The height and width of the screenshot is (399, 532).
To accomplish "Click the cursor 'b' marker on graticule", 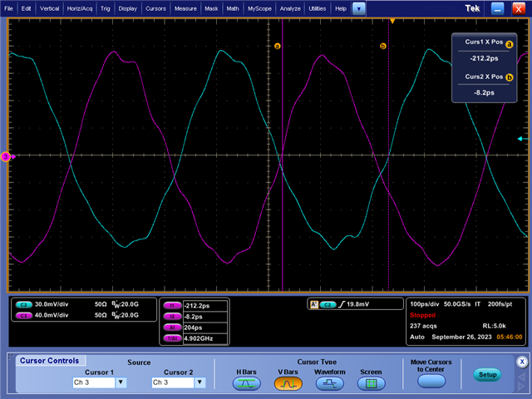I will pos(383,47).
